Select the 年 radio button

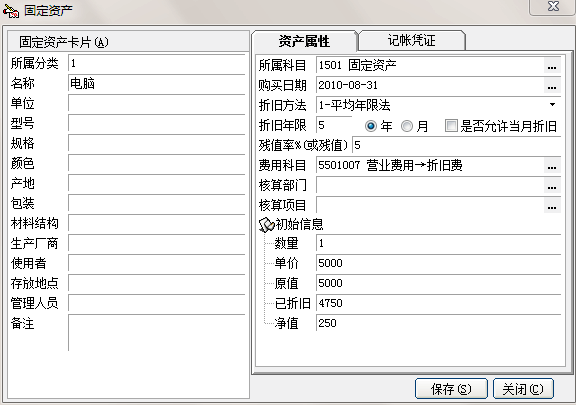tap(371, 126)
